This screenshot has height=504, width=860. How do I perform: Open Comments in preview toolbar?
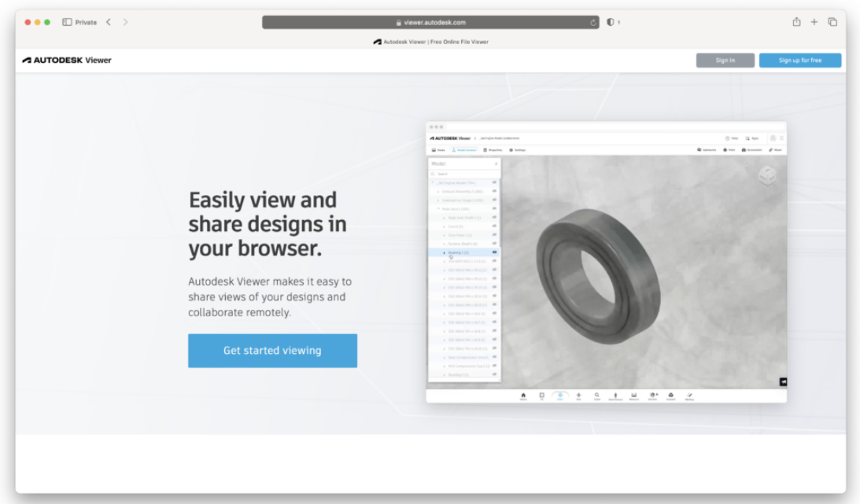(x=707, y=150)
